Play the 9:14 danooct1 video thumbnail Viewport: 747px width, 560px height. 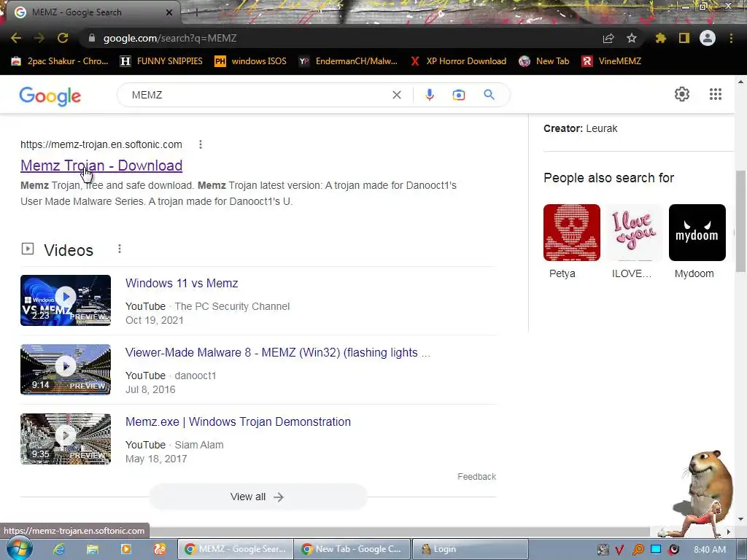point(66,370)
